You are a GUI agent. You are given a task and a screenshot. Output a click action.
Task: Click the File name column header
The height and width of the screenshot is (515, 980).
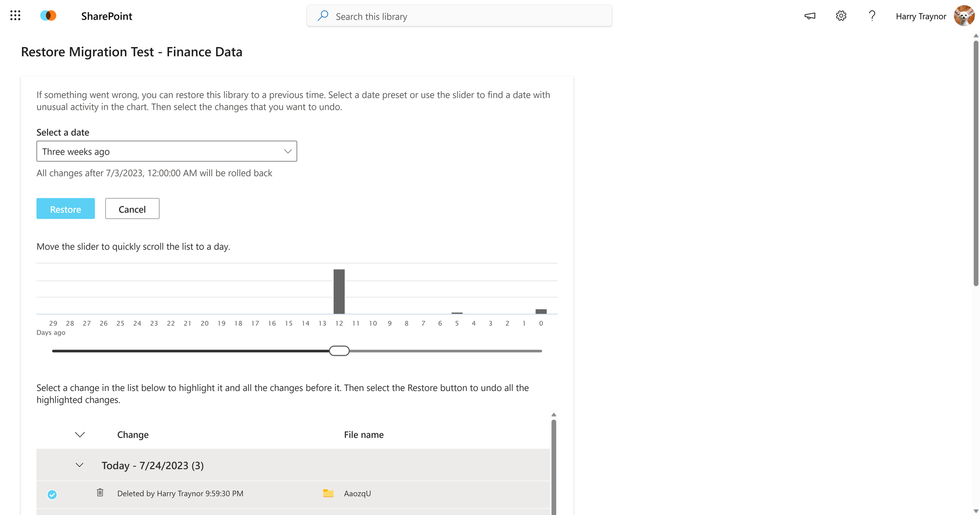[364, 435]
